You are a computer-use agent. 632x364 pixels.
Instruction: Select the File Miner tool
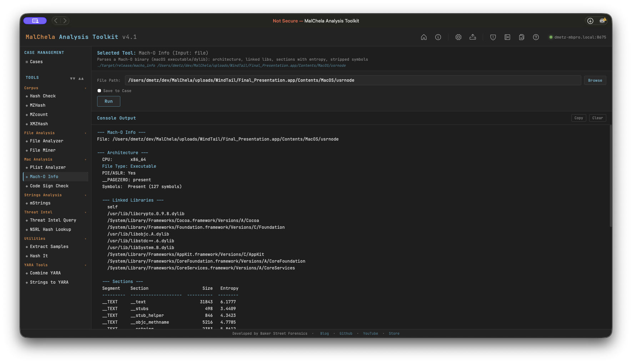pyautogui.click(x=55, y=150)
